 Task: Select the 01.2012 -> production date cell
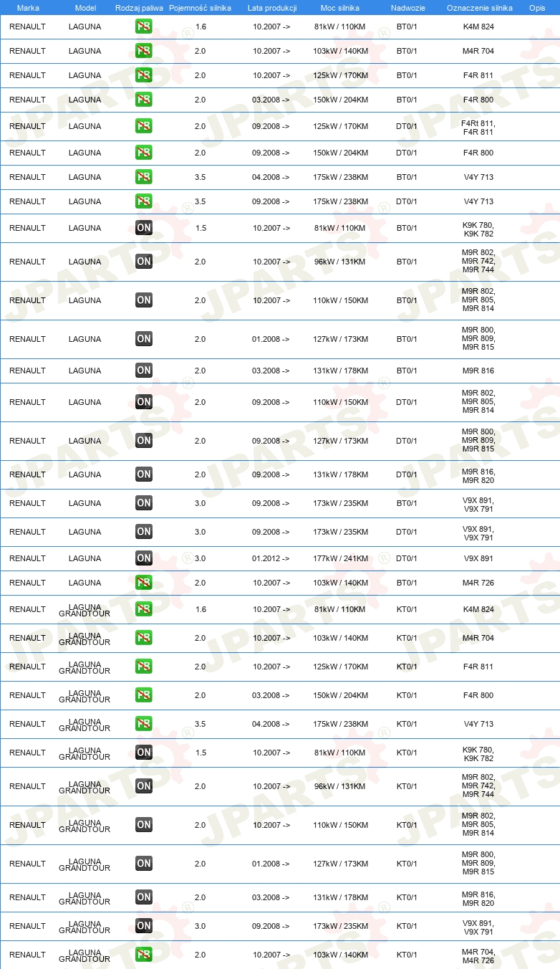coord(271,558)
